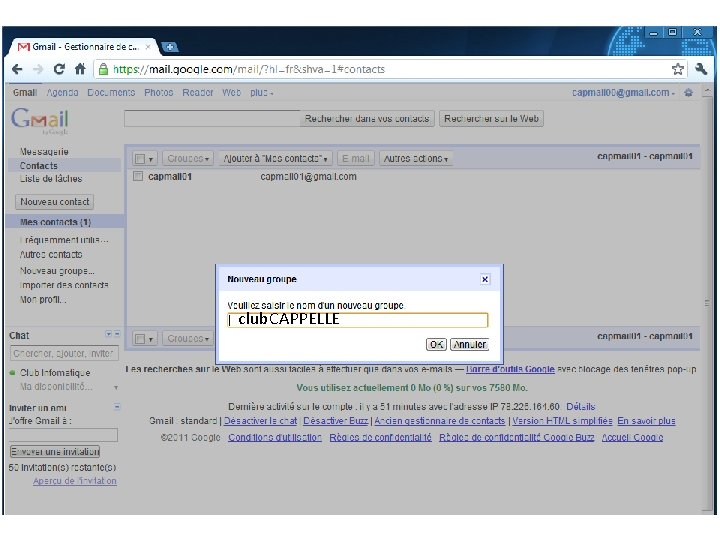
Task: Click the chat search field
Action: click(64, 354)
